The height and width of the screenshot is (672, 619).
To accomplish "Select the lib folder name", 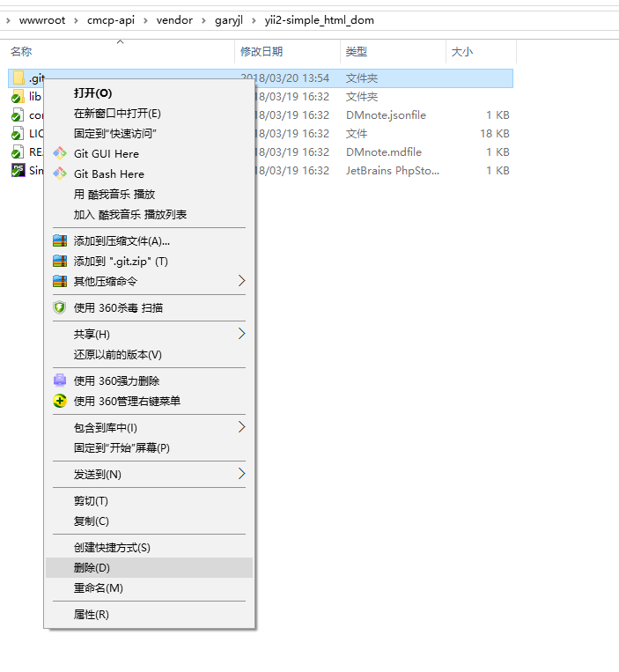I will (35, 96).
